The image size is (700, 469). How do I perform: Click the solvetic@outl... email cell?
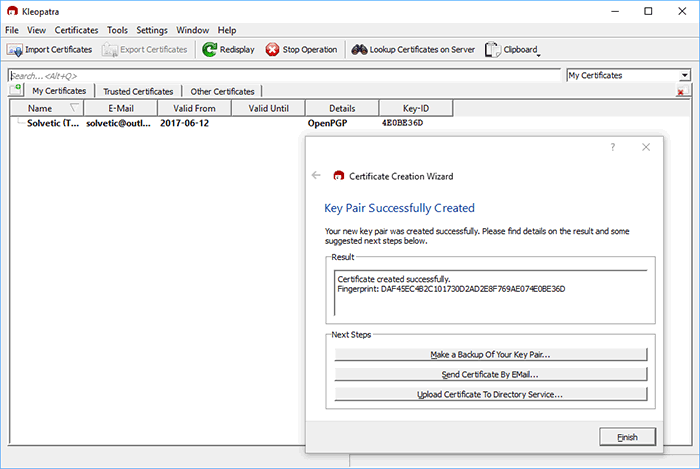coord(118,123)
